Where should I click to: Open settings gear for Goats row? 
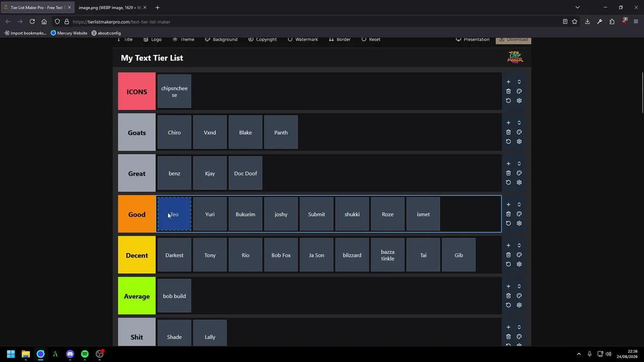pyautogui.click(x=519, y=141)
